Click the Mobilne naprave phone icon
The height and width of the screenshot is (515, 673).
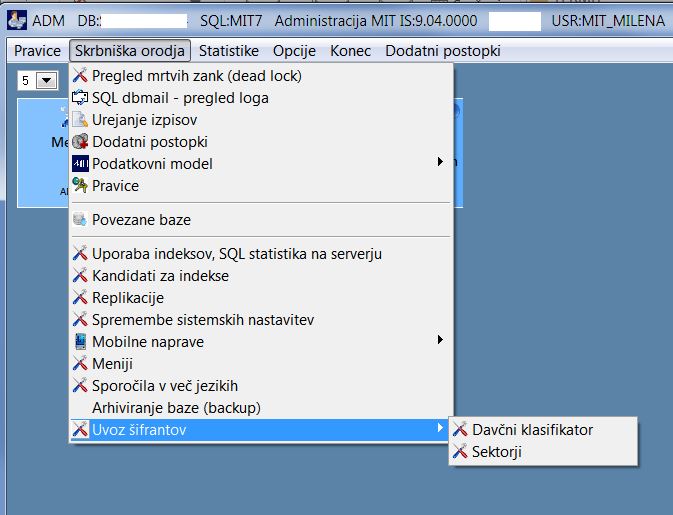[x=80, y=342]
